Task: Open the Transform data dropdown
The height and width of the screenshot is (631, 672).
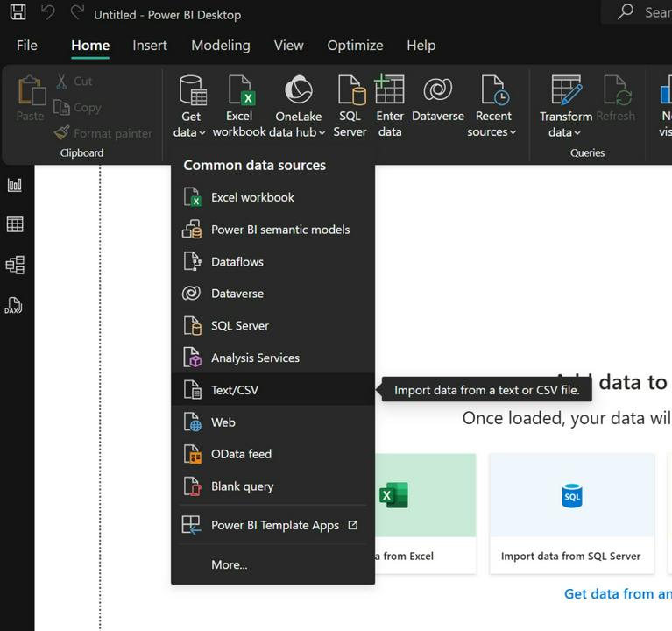Action: (566, 106)
